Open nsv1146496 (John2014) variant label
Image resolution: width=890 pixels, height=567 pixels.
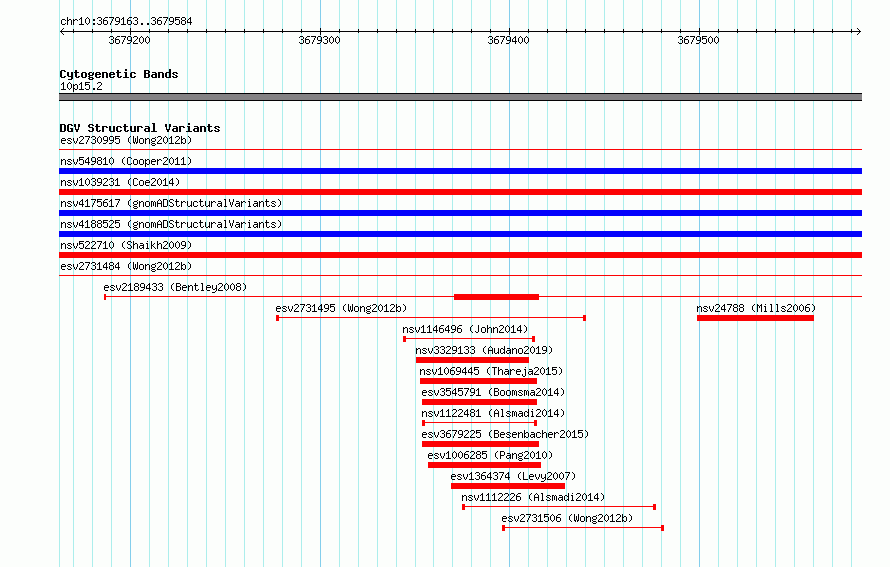click(x=465, y=329)
